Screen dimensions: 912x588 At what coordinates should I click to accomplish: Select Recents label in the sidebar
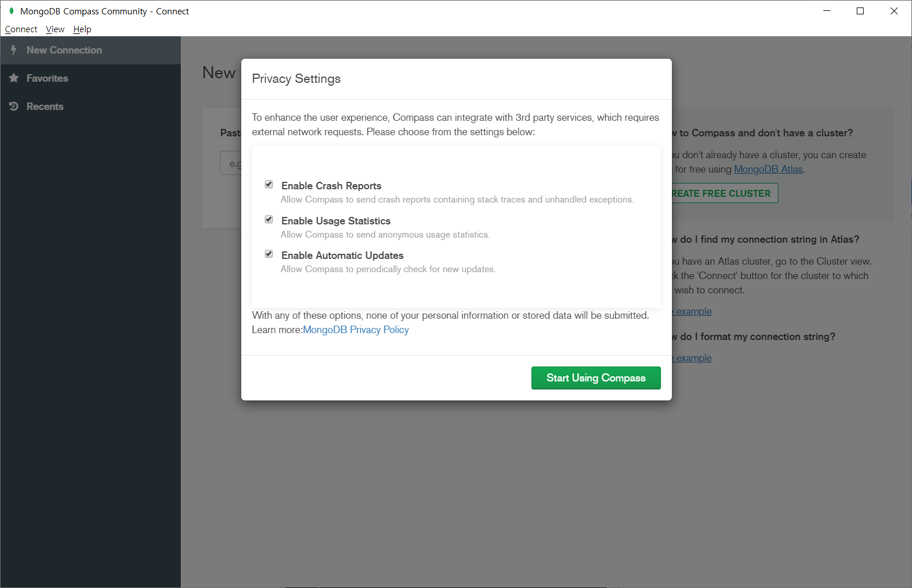(45, 106)
